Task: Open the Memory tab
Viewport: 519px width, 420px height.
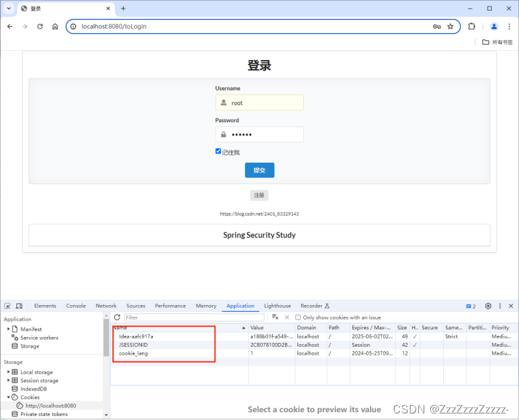Action: pyautogui.click(x=206, y=306)
